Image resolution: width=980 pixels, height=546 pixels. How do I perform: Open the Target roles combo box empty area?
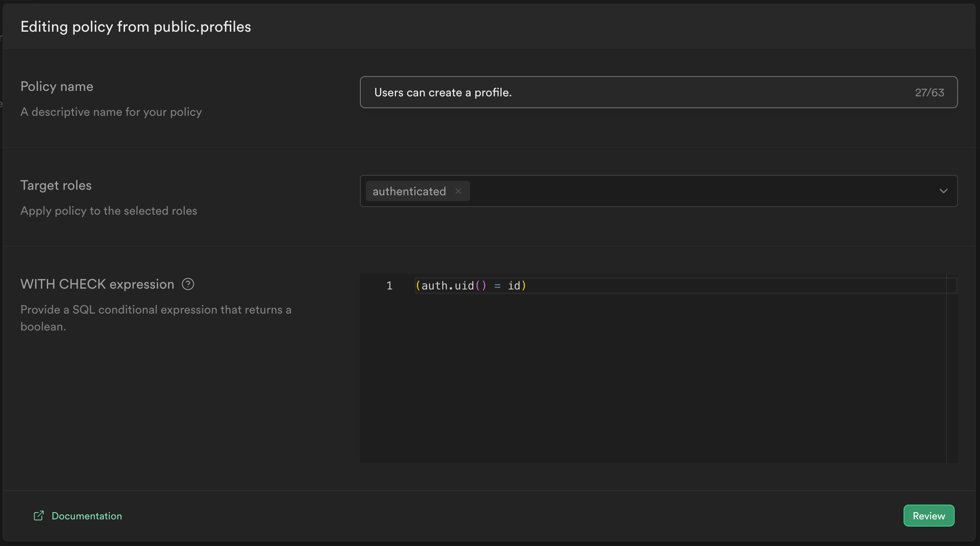click(697, 191)
